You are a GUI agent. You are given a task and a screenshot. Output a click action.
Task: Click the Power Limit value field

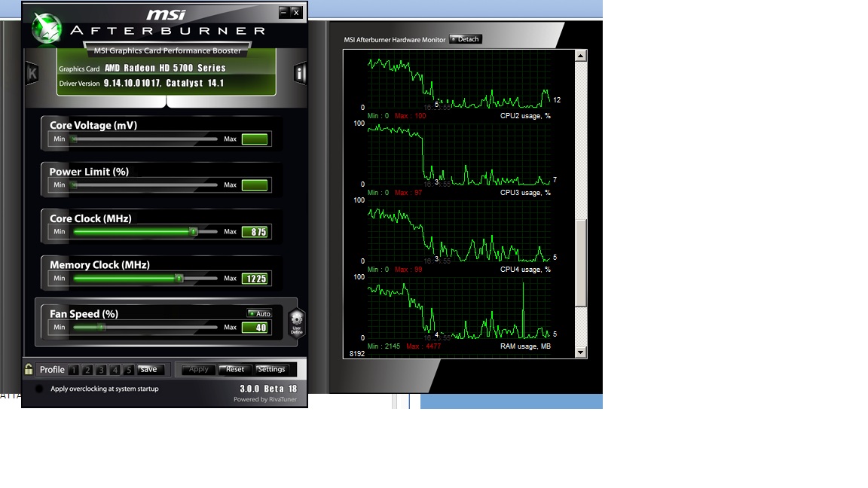pos(255,185)
